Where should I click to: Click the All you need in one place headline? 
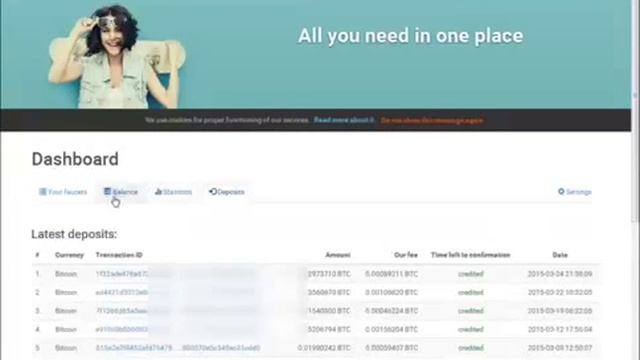click(x=411, y=36)
